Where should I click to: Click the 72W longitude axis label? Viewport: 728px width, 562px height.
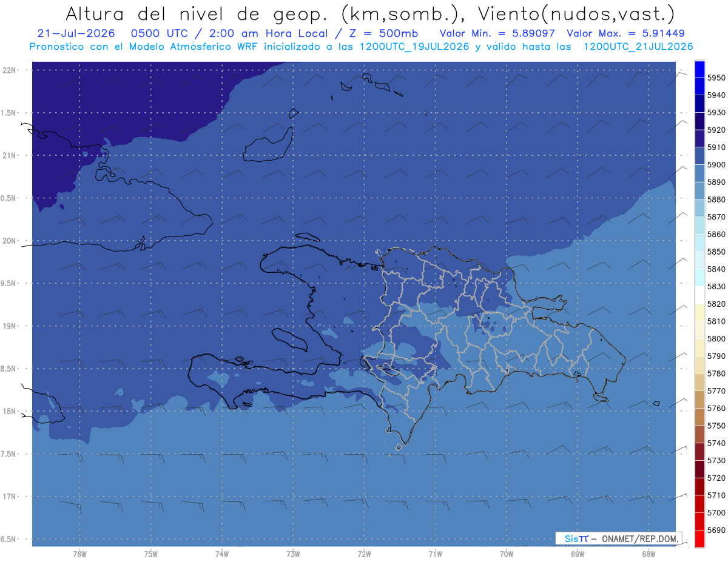coord(365,554)
